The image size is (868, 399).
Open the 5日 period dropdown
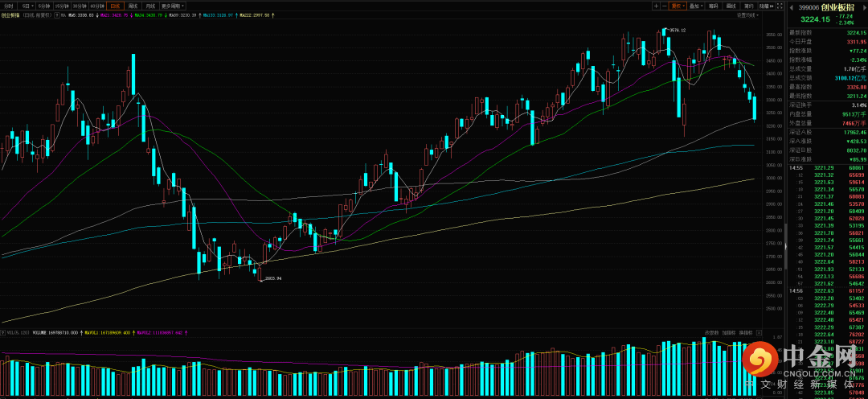point(27,6)
